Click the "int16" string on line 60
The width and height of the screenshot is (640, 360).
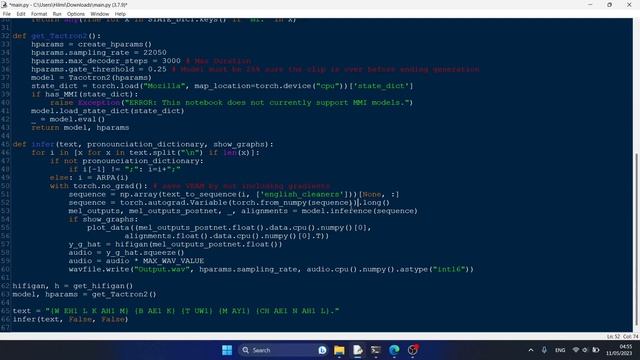tap(449, 269)
